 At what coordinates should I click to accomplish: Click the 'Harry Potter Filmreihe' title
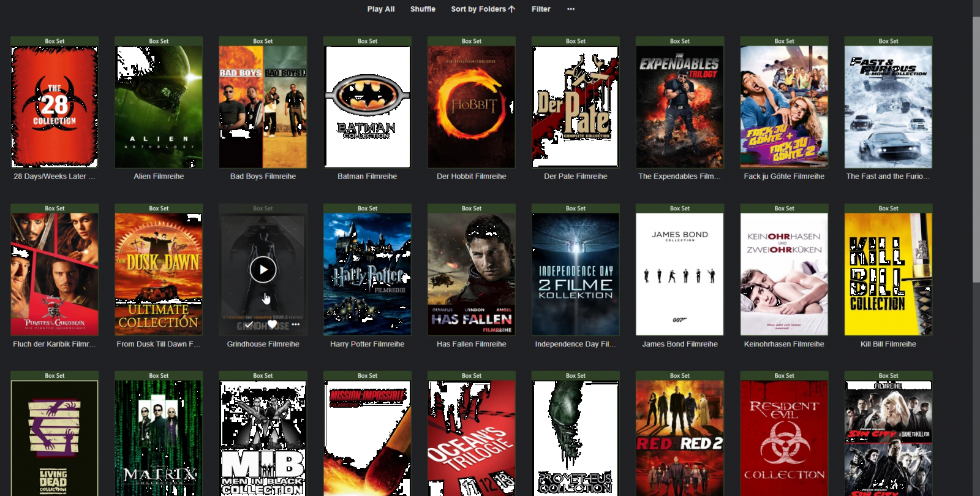tap(367, 345)
